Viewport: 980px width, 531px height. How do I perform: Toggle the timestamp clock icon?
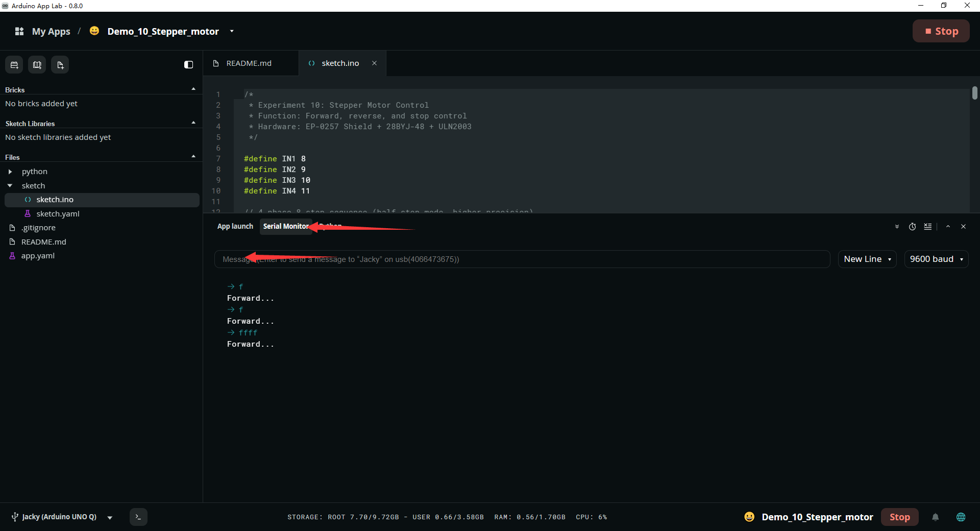913,227
